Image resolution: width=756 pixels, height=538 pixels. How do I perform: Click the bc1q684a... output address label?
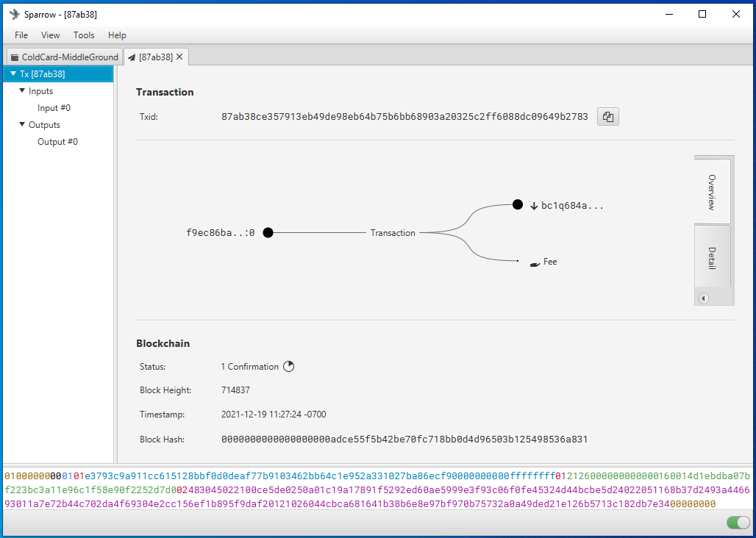(x=572, y=206)
